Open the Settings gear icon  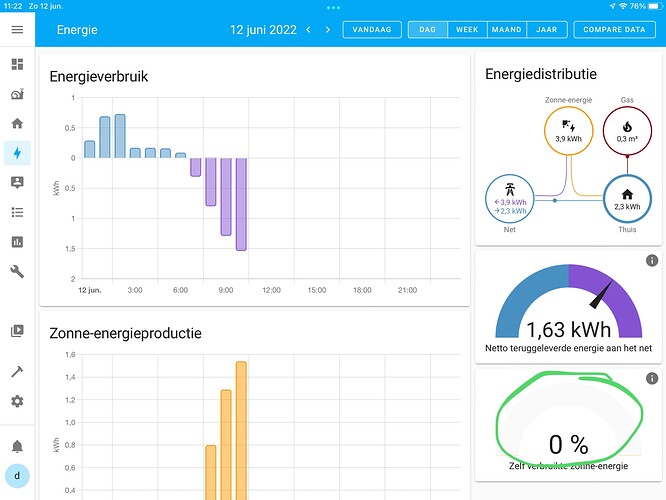pyautogui.click(x=17, y=401)
